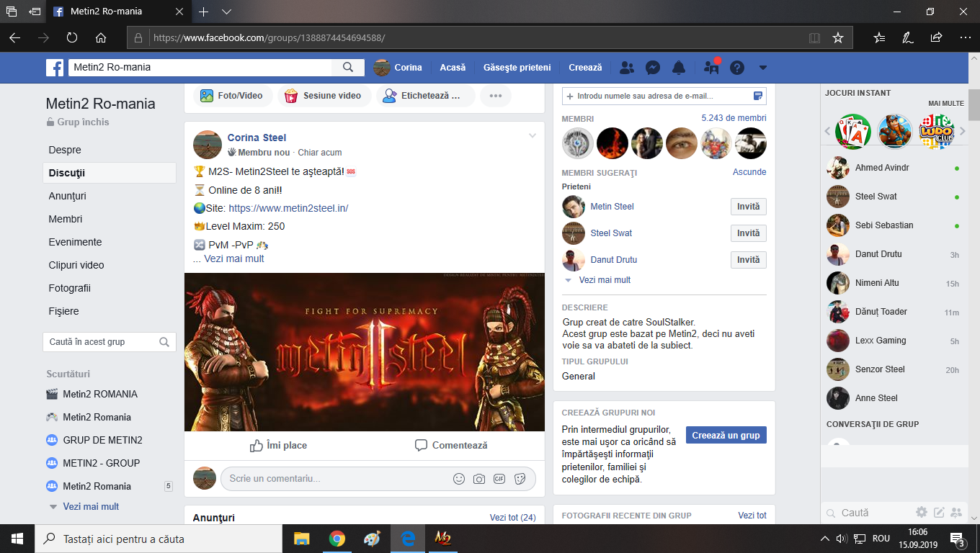This screenshot has width=980, height=553.
Task: Click the Caută în acest grup search box
Action: pyautogui.click(x=109, y=342)
